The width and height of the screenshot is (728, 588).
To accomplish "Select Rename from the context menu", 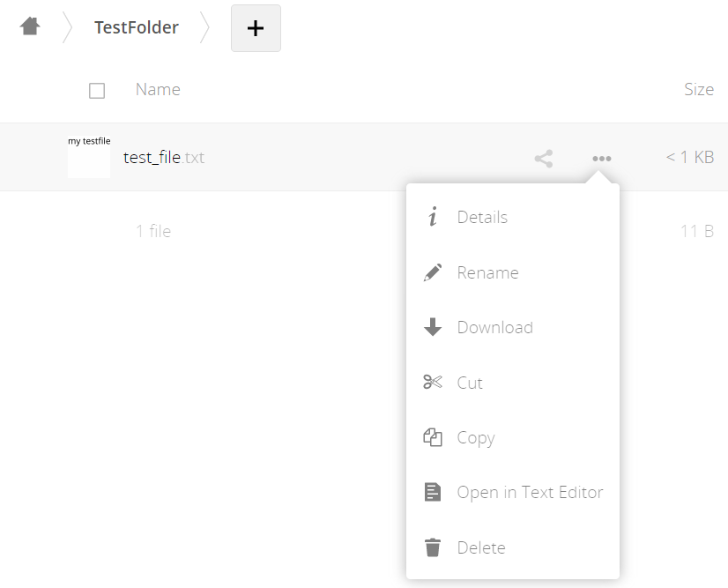I will point(487,272).
